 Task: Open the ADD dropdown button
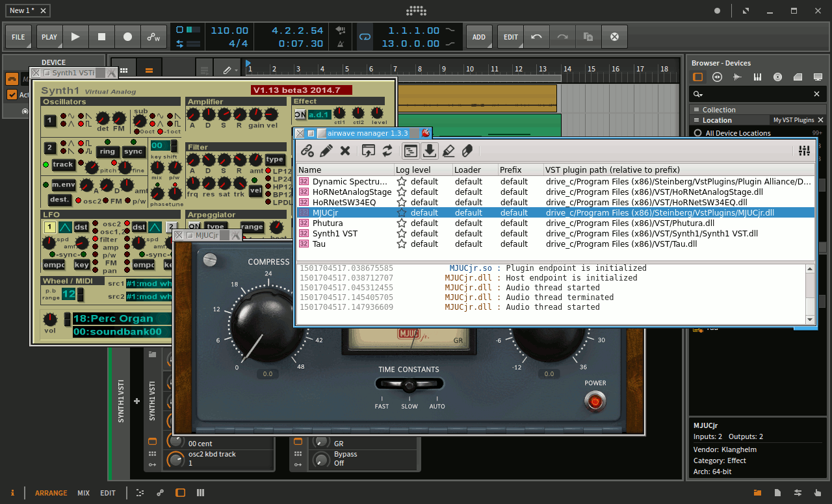pos(478,37)
